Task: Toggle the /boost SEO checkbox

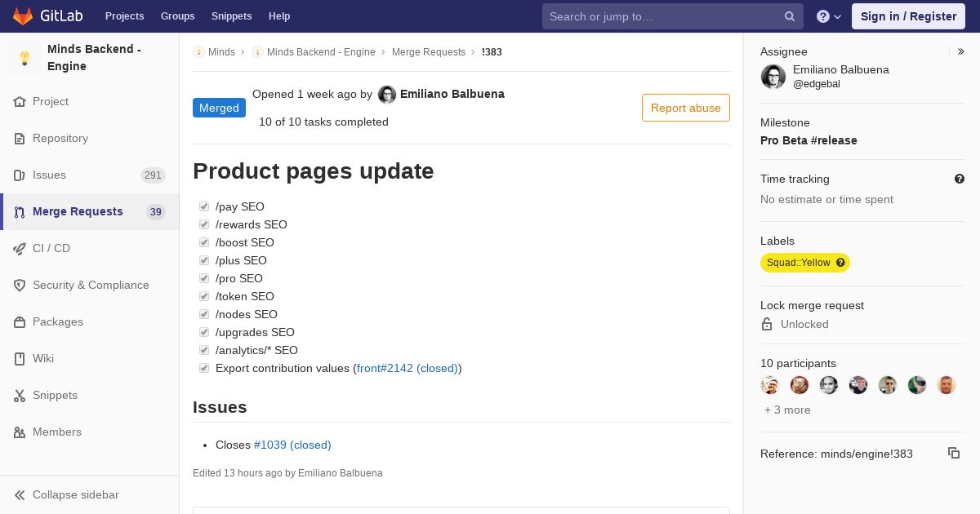Action: click(204, 242)
